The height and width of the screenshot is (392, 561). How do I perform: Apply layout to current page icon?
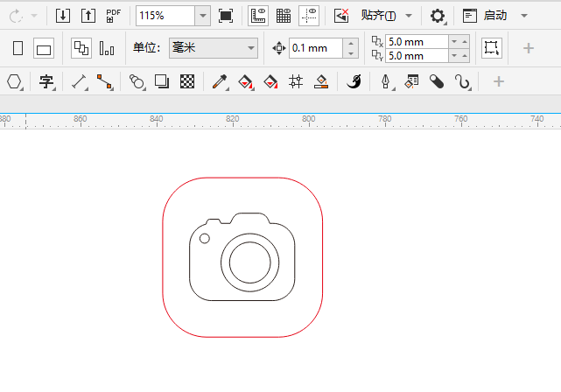107,48
